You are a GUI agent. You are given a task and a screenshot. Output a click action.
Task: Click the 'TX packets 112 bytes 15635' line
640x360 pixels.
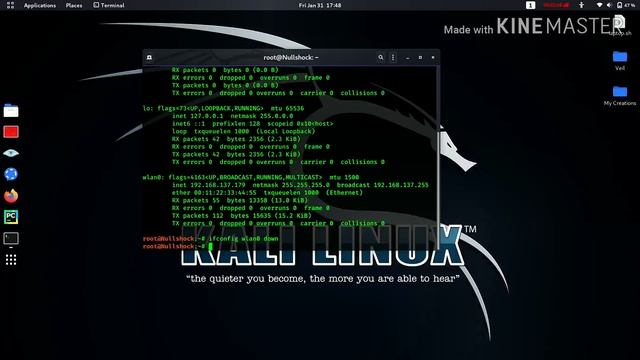(241, 216)
